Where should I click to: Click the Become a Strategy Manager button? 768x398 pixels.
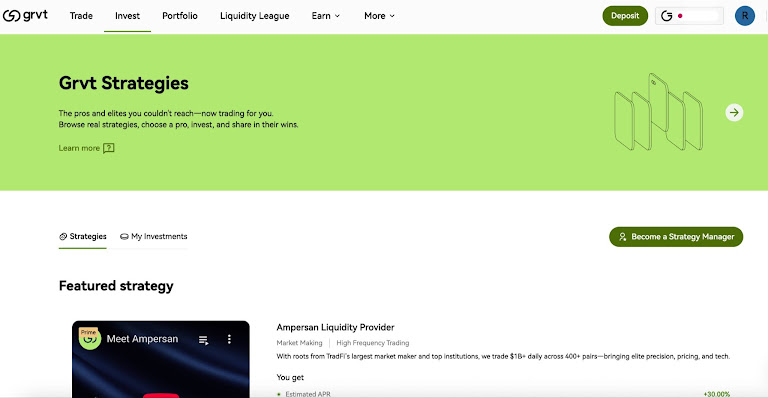676,237
